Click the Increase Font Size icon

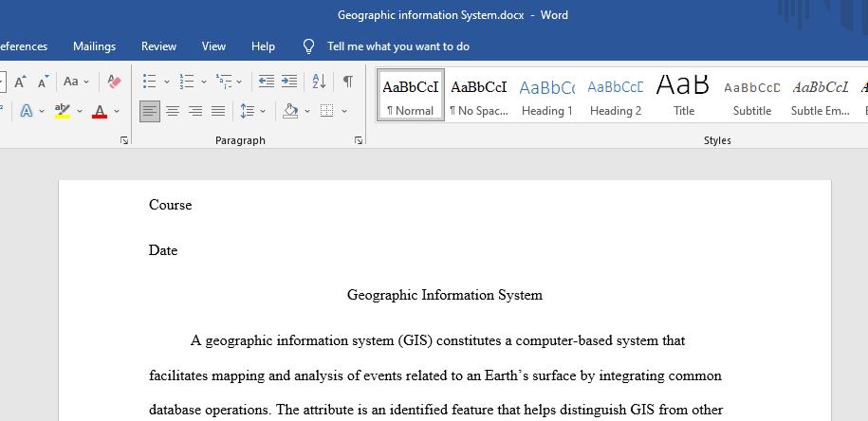[x=20, y=82]
